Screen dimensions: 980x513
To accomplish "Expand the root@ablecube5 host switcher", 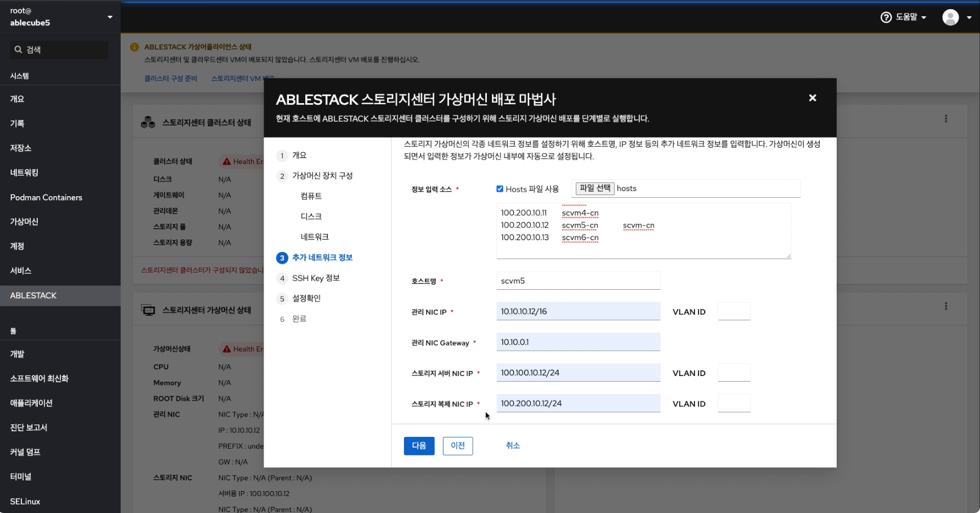I will pyautogui.click(x=60, y=17).
